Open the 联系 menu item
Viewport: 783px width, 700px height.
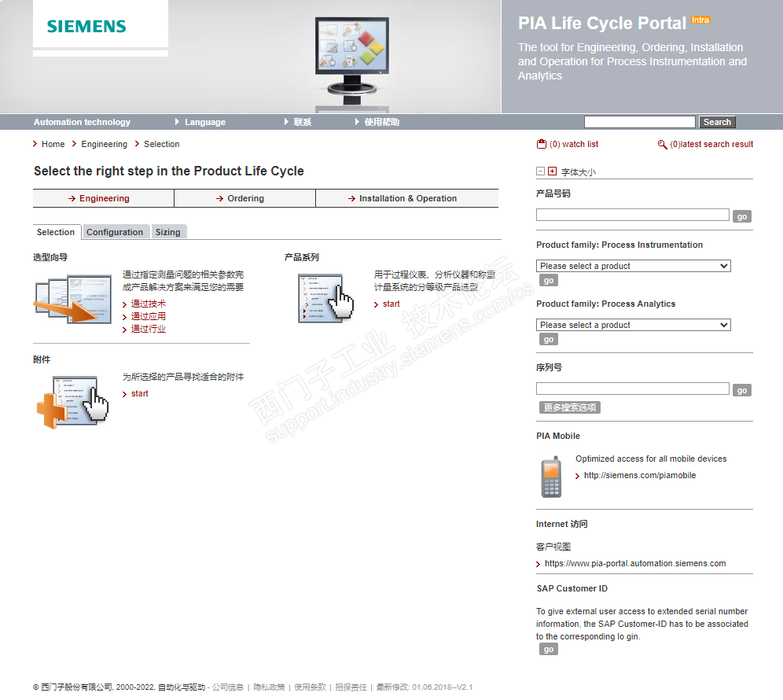pos(302,122)
